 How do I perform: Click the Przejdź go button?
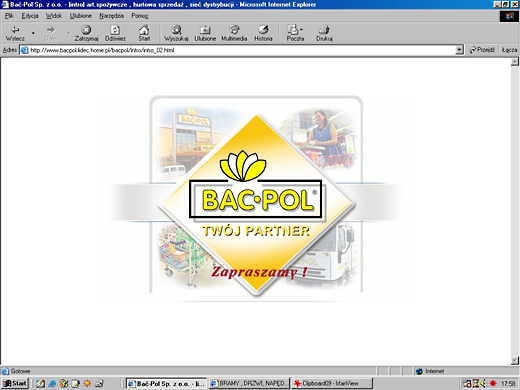(482, 50)
